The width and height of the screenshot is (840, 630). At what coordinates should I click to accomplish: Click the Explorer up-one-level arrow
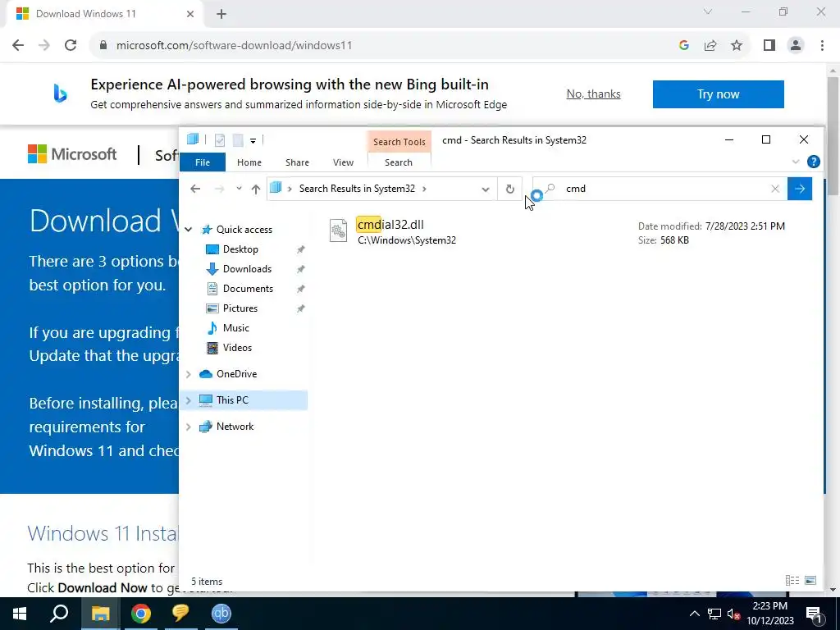(x=256, y=189)
